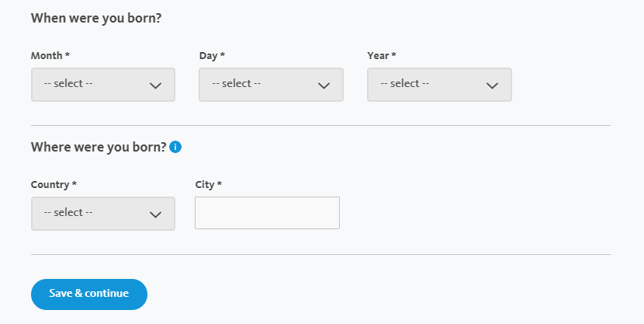This screenshot has height=324, width=644.
Task: Click the Month dropdown chevron arrow
Action: pyautogui.click(x=155, y=85)
